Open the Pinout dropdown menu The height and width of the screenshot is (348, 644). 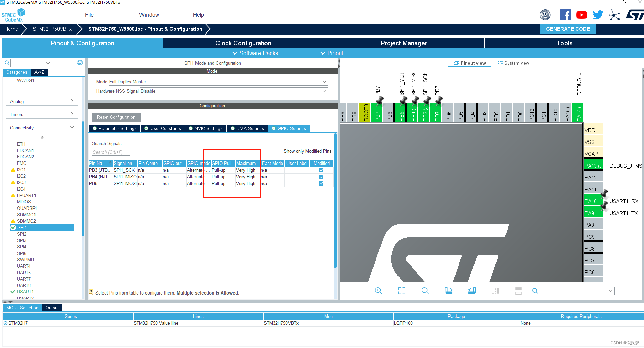(x=332, y=53)
